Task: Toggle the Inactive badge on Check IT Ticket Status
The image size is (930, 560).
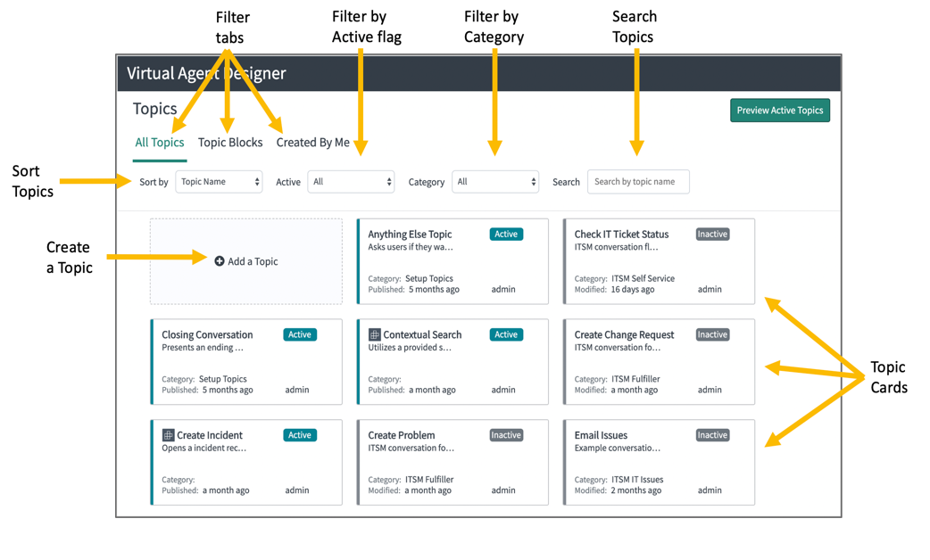Action: 712,234
